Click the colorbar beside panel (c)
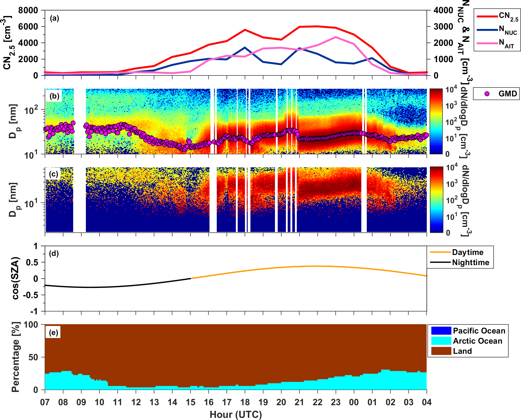This screenshot has height=420, width=521. pyautogui.click(x=436, y=200)
